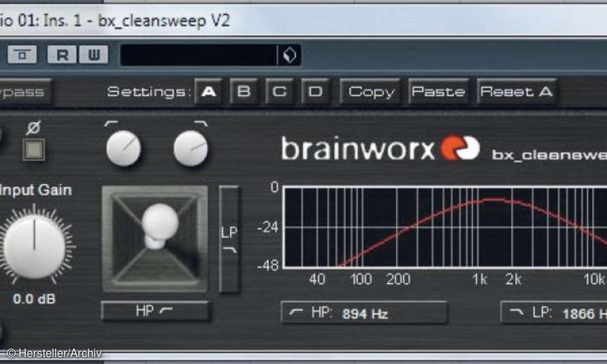Screen dimensions: 607x364
Task: Click the square icon button left of R
Action: pyautogui.click(x=22, y=55)
